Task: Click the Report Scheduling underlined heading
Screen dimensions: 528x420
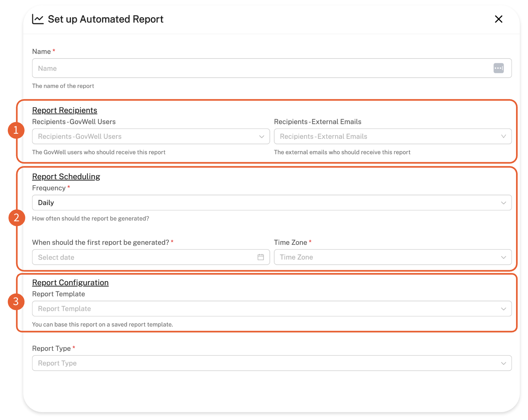Action: pyautogui.click(x=66, y=177)
